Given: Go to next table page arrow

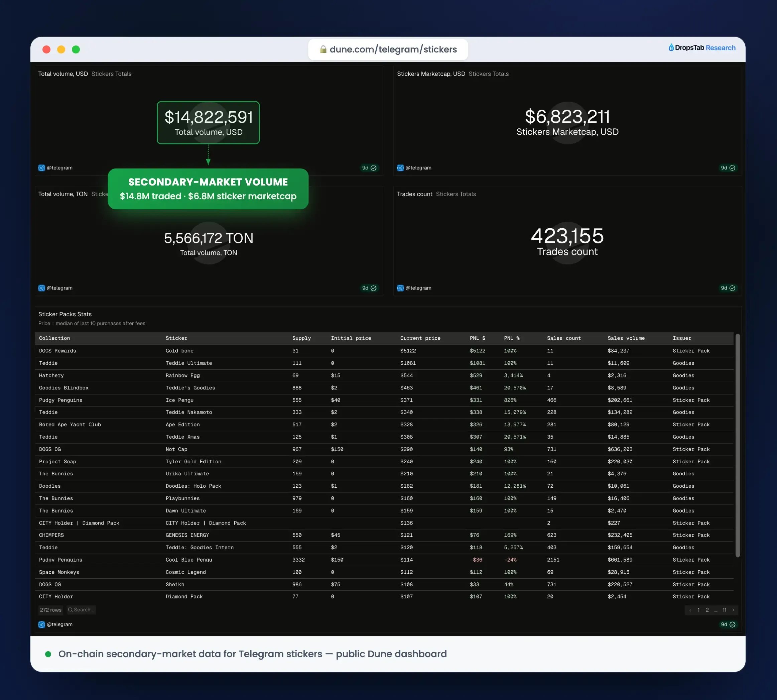Looking at the screenshot, I should (733, 610).
